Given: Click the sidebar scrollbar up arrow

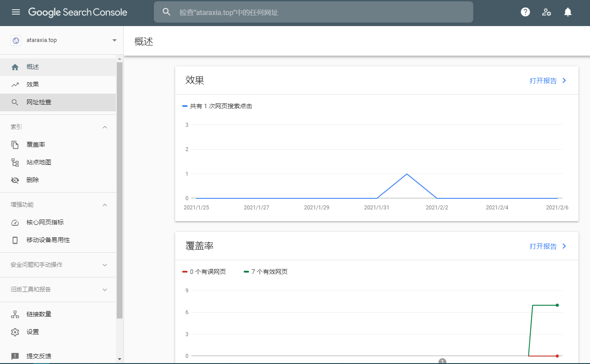Looking at the screenshot, I should coord(119,59).
